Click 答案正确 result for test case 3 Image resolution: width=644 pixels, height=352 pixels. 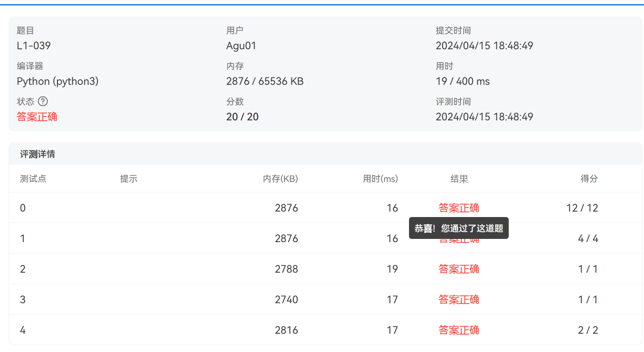459,300
